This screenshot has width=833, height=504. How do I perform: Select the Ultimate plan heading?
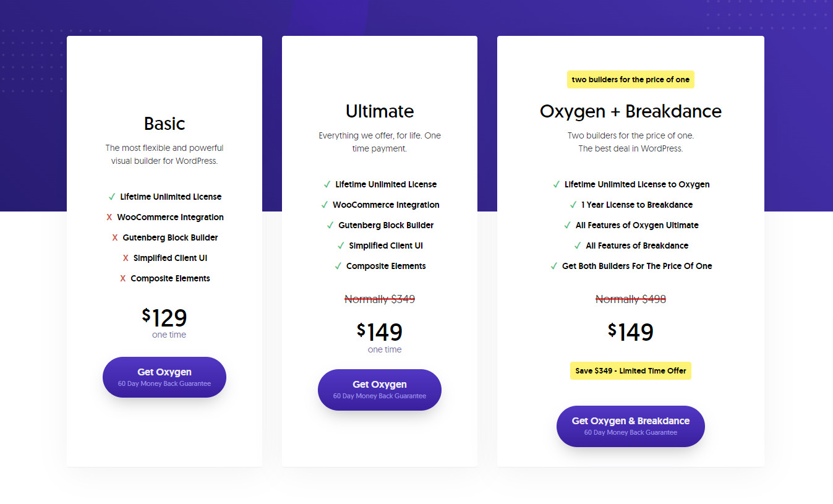379,111
